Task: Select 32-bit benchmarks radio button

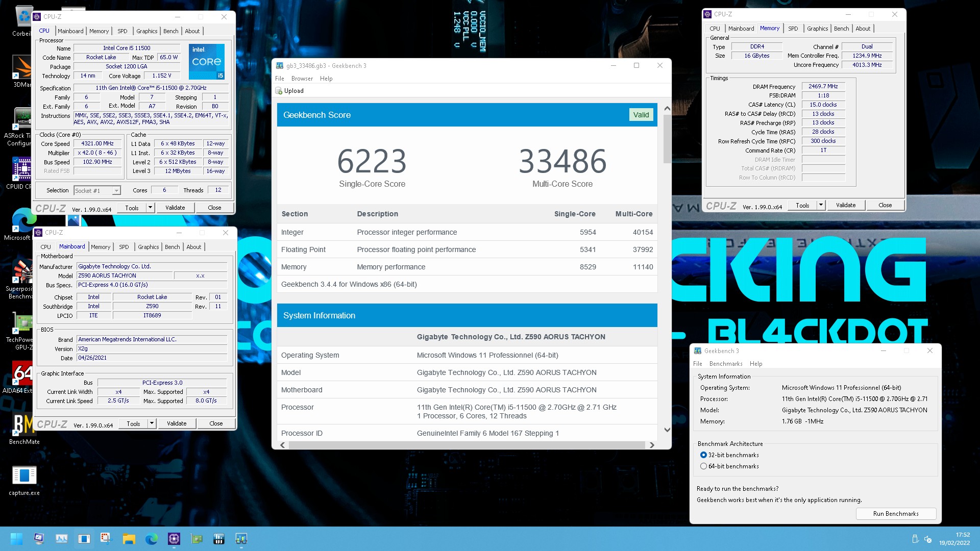Action: point(703,455)
